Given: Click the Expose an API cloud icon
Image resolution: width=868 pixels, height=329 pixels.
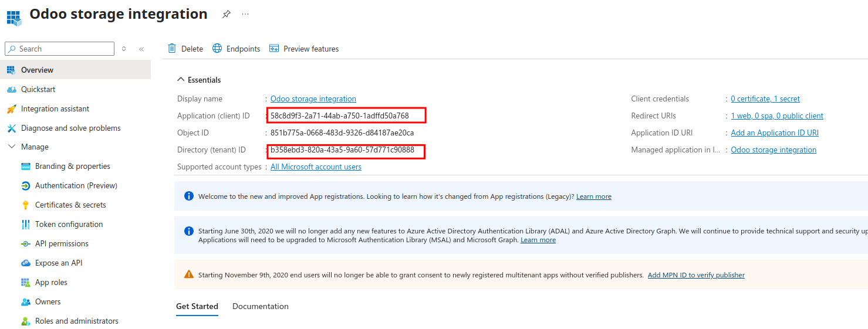Looking at the screenshot, I should click(x=25, y=263).
